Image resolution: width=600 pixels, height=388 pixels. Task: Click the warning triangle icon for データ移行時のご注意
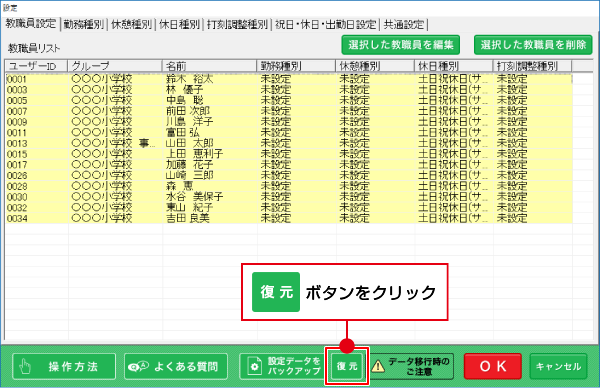tap(378, 366)
